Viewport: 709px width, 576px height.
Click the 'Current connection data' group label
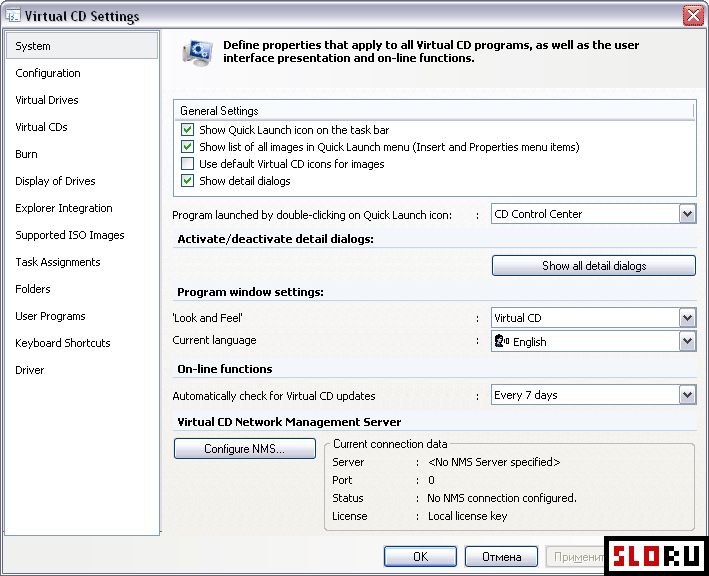pyautogui.click(x=390, y=444)
